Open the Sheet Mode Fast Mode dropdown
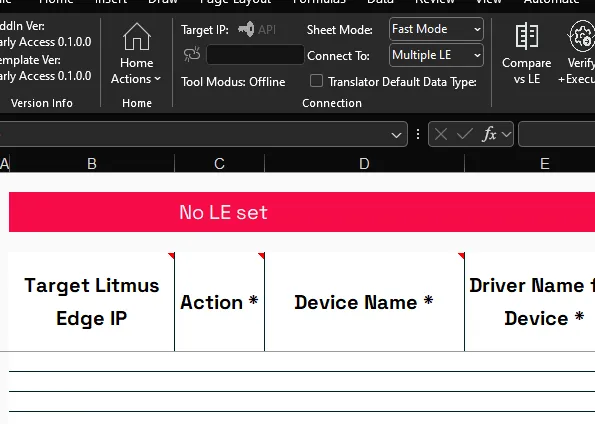This screenshot has width=595, height=424. [436, 29]
